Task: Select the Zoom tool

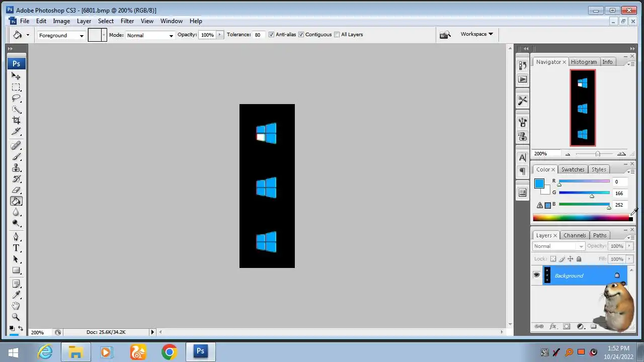Action: [16, 317]
